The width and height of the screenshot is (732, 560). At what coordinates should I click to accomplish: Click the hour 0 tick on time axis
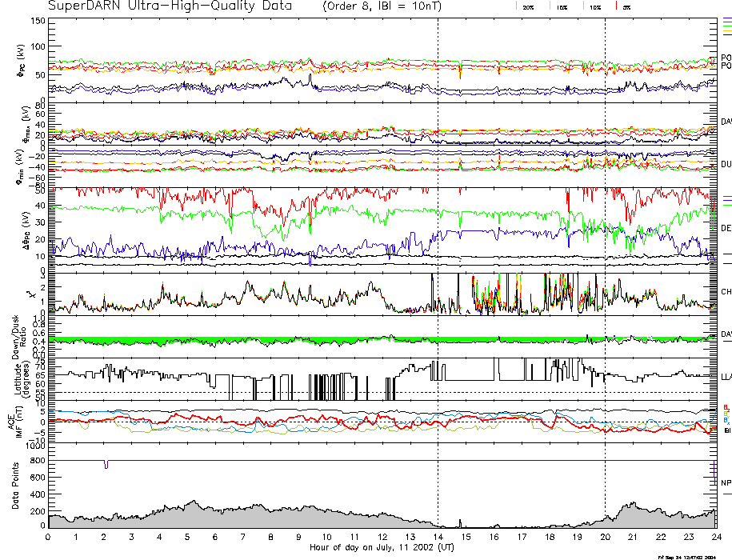(48, 538)
